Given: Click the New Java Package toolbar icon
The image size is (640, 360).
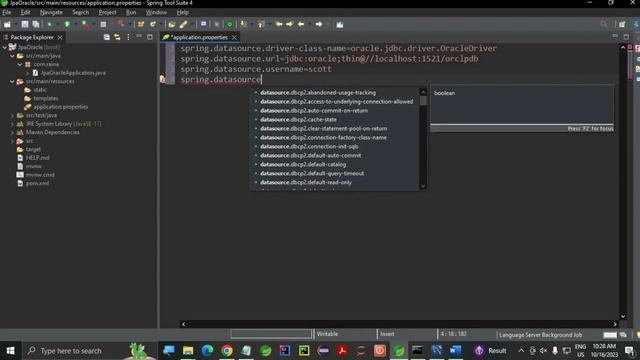Looking at the screenshot, I should click(x=141, y=24).
